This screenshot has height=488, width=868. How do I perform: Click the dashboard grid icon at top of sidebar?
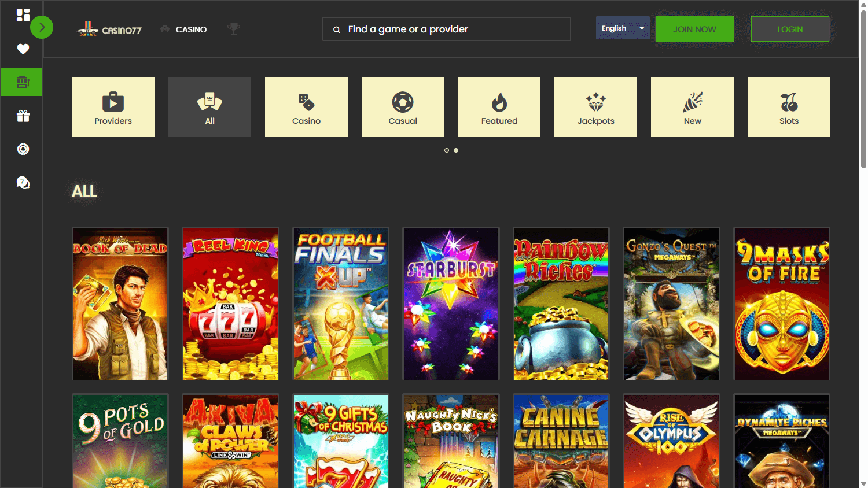coord(23,15)
